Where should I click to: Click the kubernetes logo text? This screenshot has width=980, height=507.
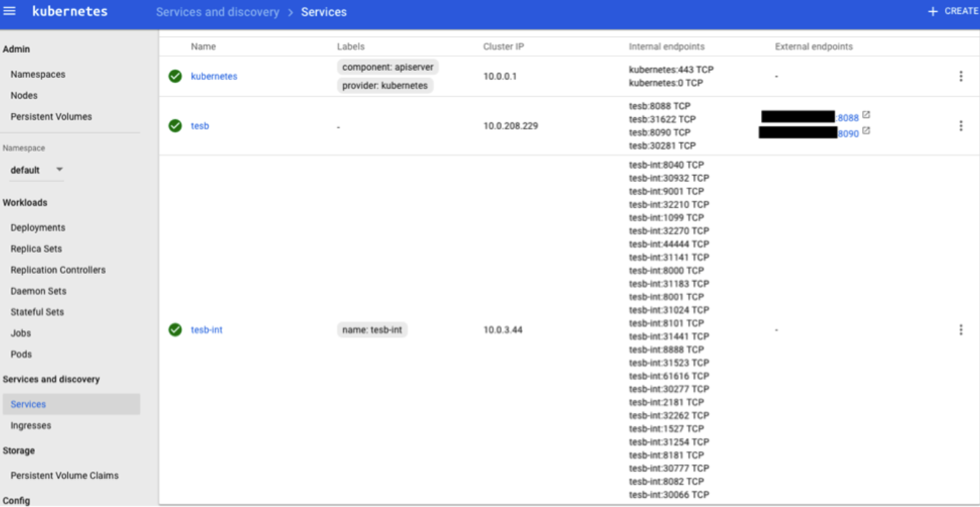click(69, 11)
